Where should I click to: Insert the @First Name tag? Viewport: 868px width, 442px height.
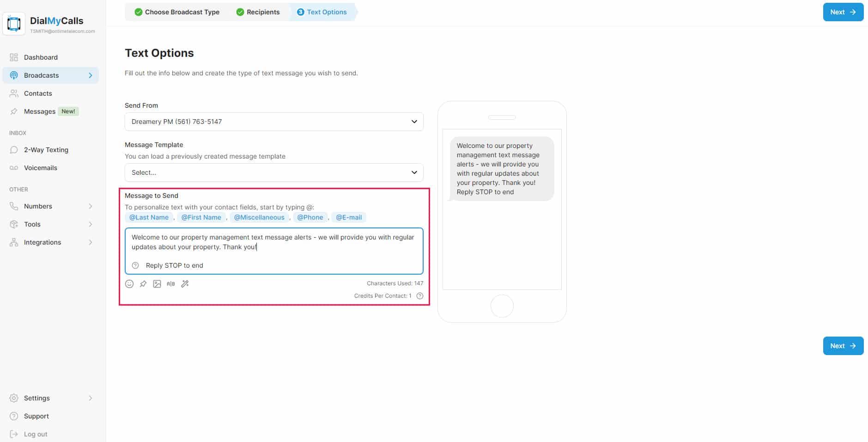(x=201, y=217)
